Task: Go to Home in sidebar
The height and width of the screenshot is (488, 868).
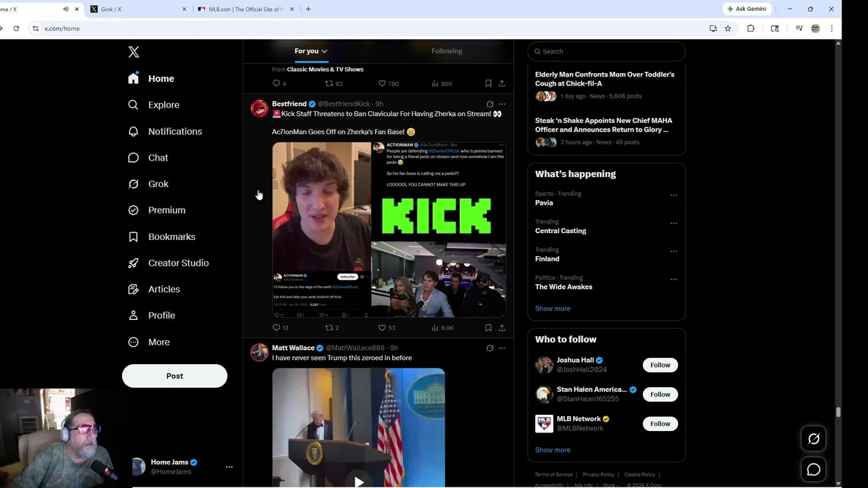Action: coord(151,79)
